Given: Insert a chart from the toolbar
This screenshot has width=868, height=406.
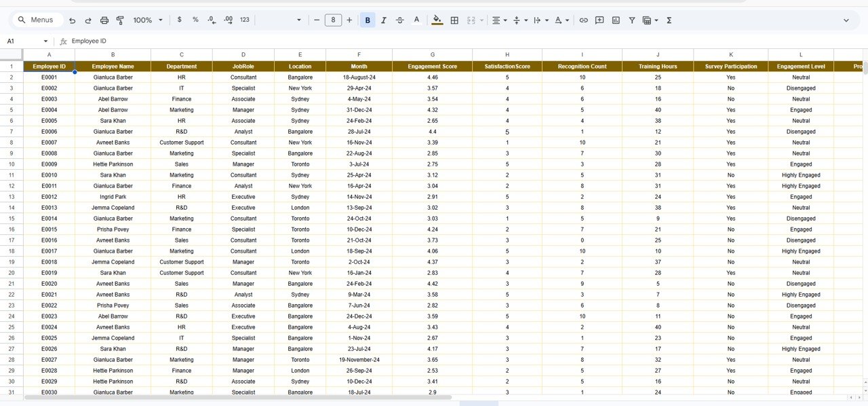Looking at the screenshot, I should 616,20.
